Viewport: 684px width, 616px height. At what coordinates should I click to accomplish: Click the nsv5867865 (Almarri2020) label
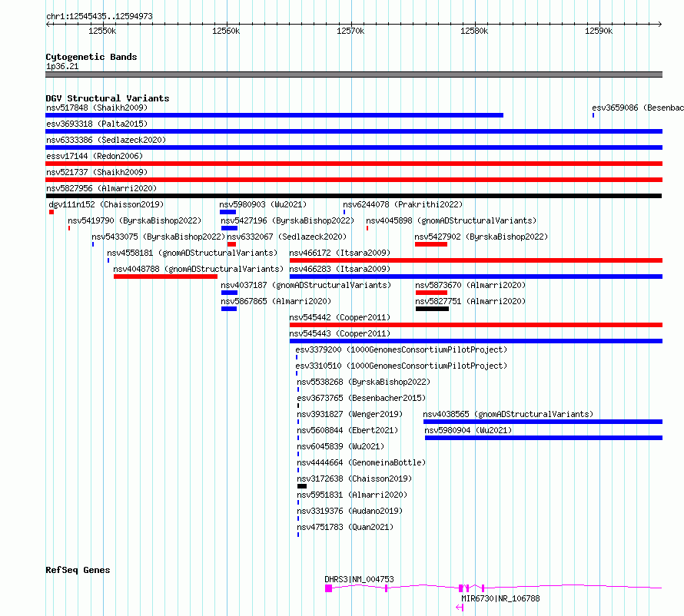(x=276, y=301)
